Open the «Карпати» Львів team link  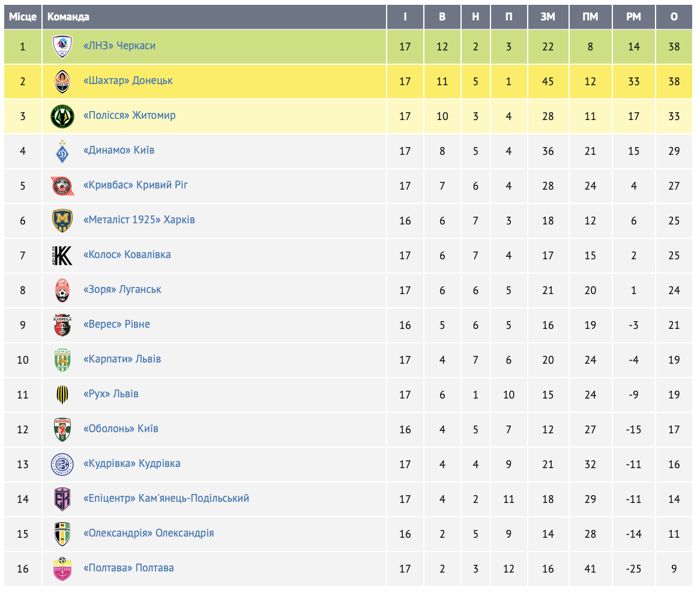[x=122, y=359]
